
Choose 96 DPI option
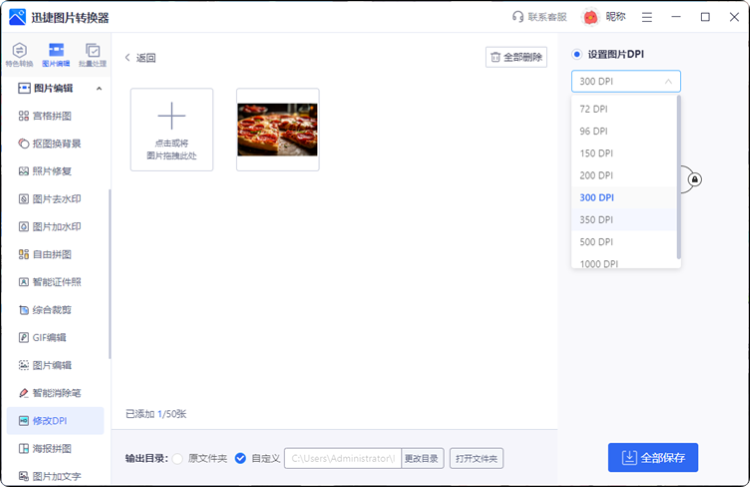(x=624, y=131)
